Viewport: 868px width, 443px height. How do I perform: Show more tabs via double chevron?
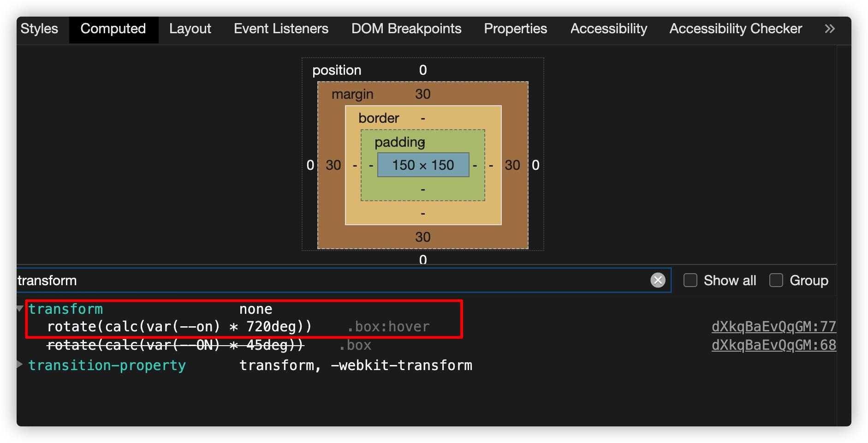tap(830, 29)
